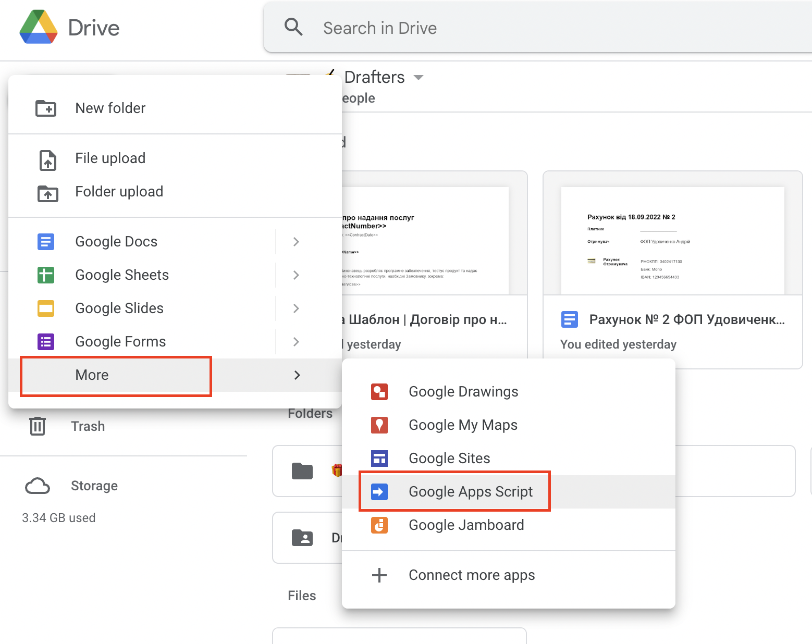Click the Google Sites icon
Viewport: 812px width, 644px height.
coord(379,459)
